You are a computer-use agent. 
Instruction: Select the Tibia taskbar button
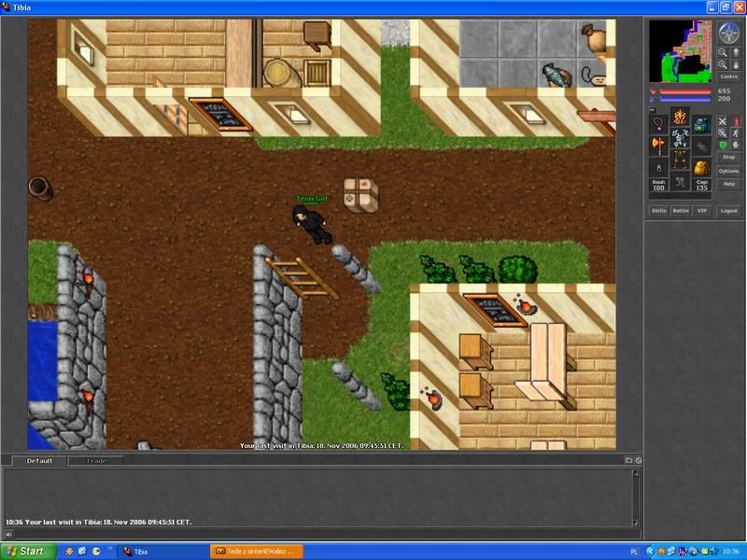pyautogui.click(x=162, y=552)
